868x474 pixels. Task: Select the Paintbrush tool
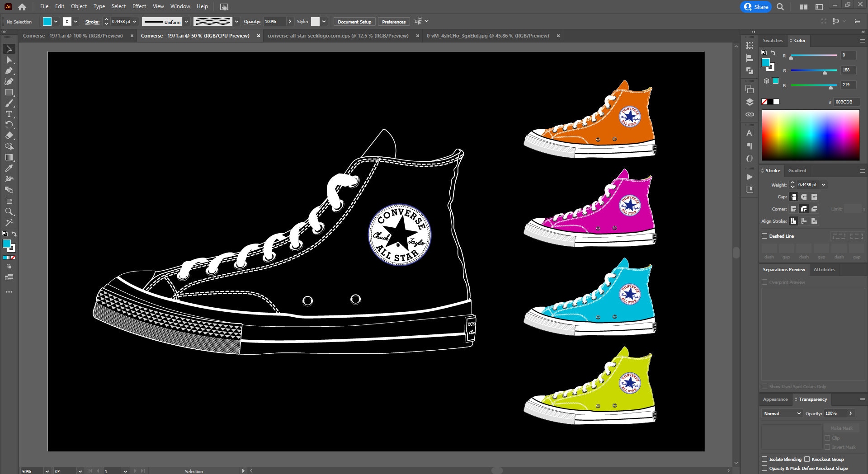point(9,103)
